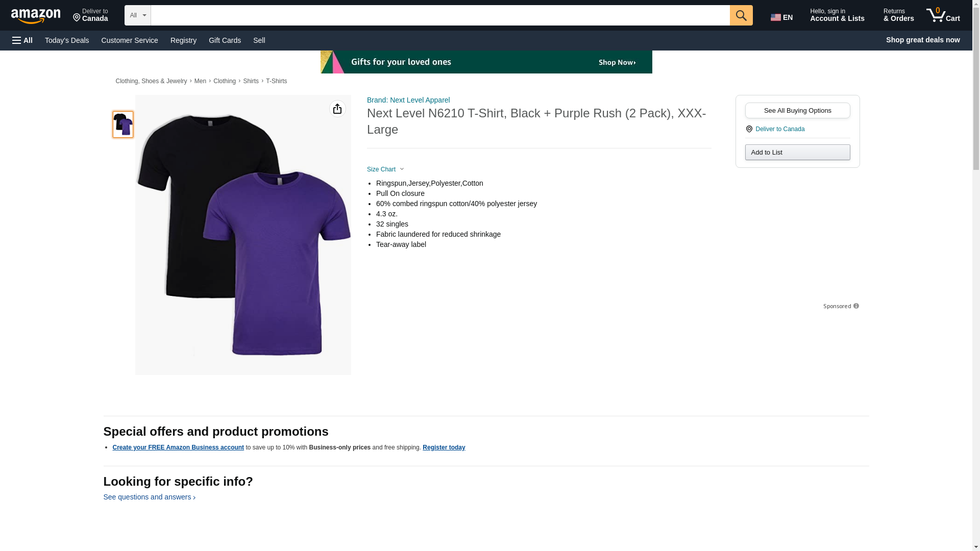Click the search magnifier button
The image size is (980, 551).
[x=741, y=15]
